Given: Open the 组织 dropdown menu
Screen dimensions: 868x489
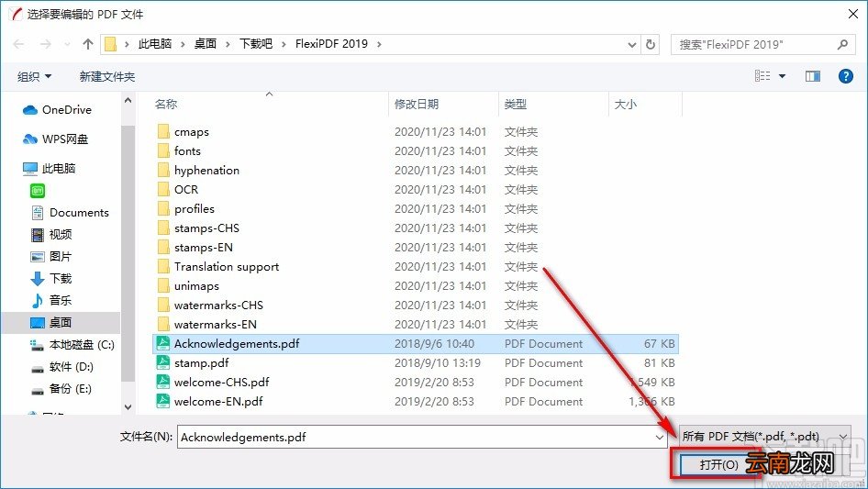Looking at the screenshot, I should (x=34, y=76).
